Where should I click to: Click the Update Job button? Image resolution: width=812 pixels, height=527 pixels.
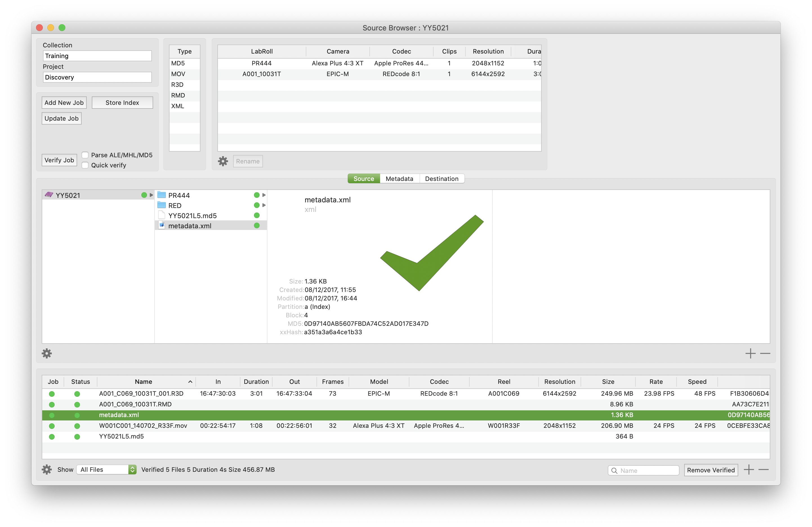tap(61, 118)
